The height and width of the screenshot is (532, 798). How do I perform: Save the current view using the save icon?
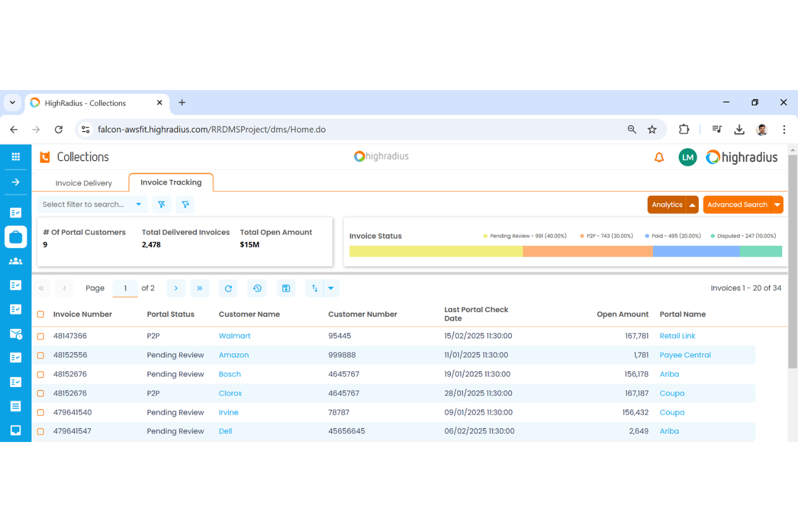coord(286,288)
